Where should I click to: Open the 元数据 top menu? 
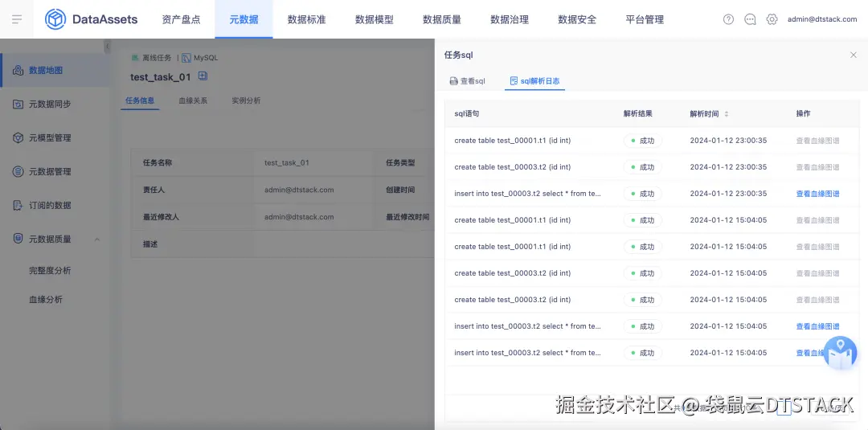244,19
